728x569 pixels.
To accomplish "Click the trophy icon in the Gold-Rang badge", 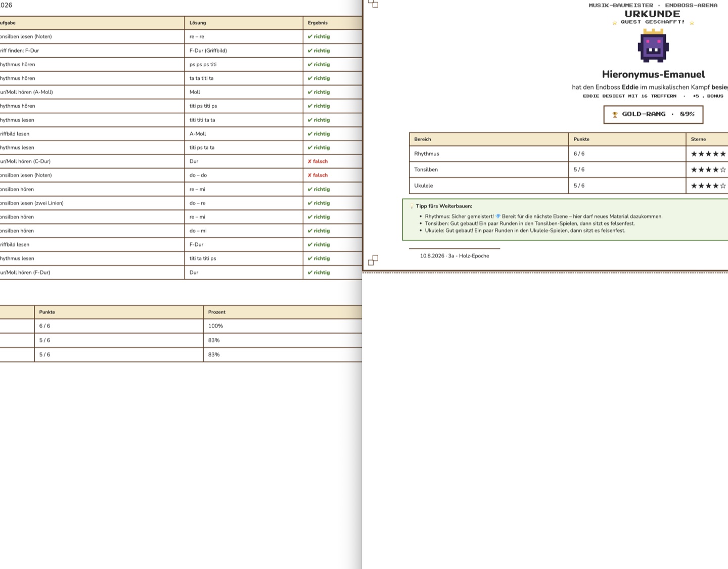I will click(615, 115).
